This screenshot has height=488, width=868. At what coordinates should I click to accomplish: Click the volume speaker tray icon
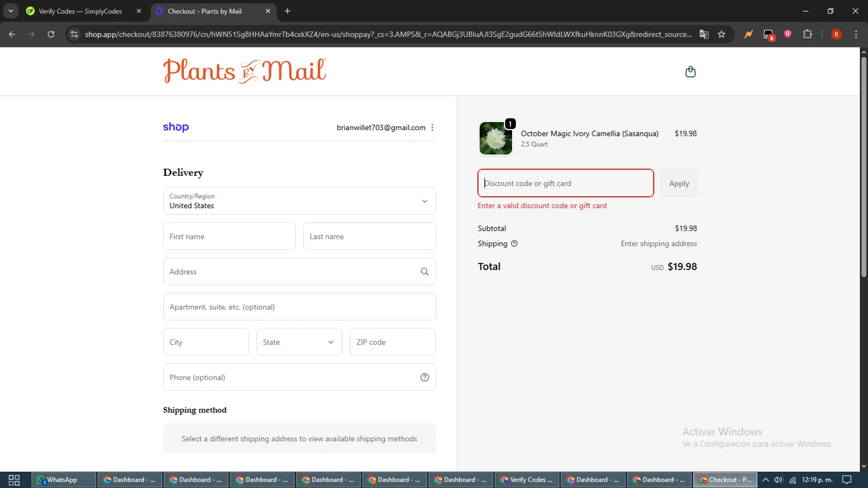(779, 480)
